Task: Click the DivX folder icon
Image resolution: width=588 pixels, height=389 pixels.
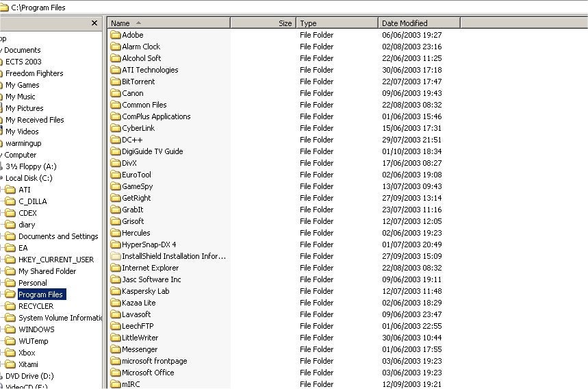Action: 115,163
